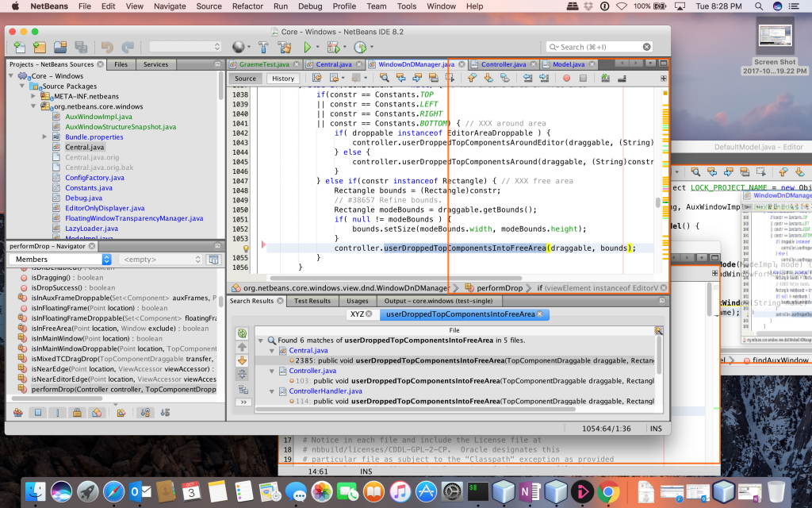The width and height of the screenshot is (812, 508).
Task: Open the empty configuration combo box in toolbar
Action: click(x=186, y=47)
